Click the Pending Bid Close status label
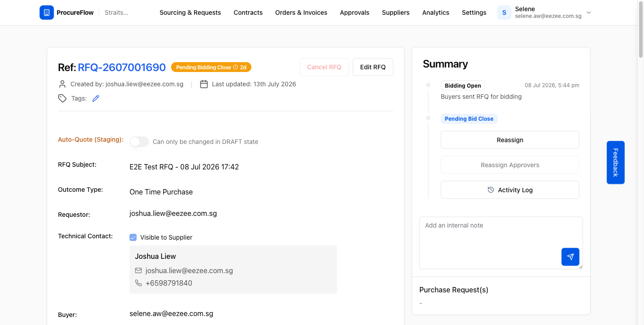The height and width of the screenshot is (325, 644). tap(469, 119)
